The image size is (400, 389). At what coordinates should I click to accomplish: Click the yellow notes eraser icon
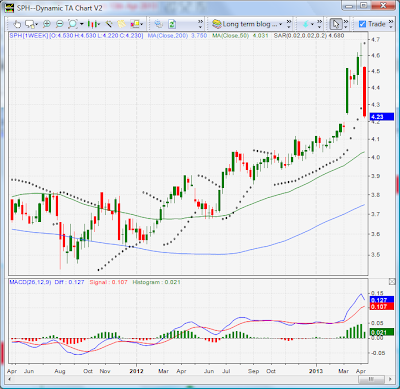pos(122,24)
